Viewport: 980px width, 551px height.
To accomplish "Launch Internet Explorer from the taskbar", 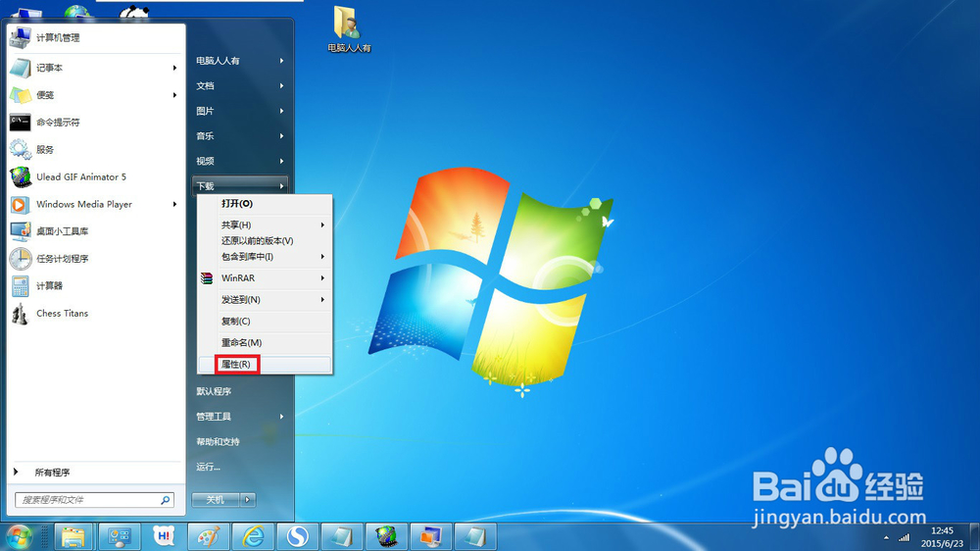I will click(253, 537).
